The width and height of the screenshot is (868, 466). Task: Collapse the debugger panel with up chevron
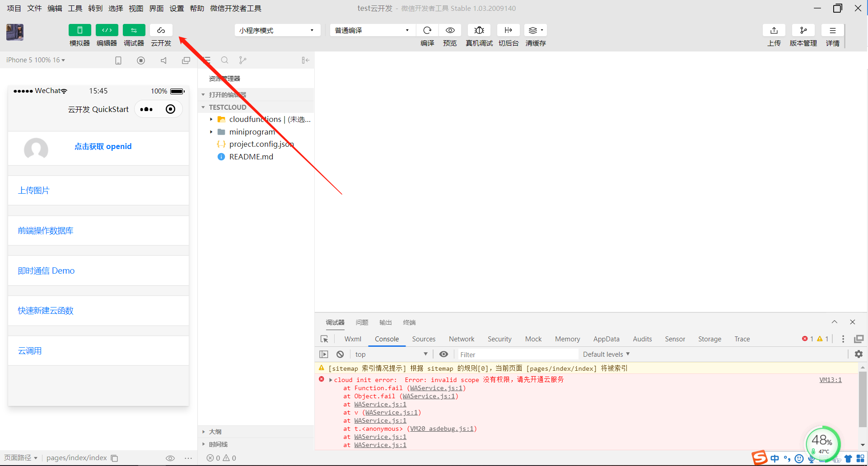835,322
